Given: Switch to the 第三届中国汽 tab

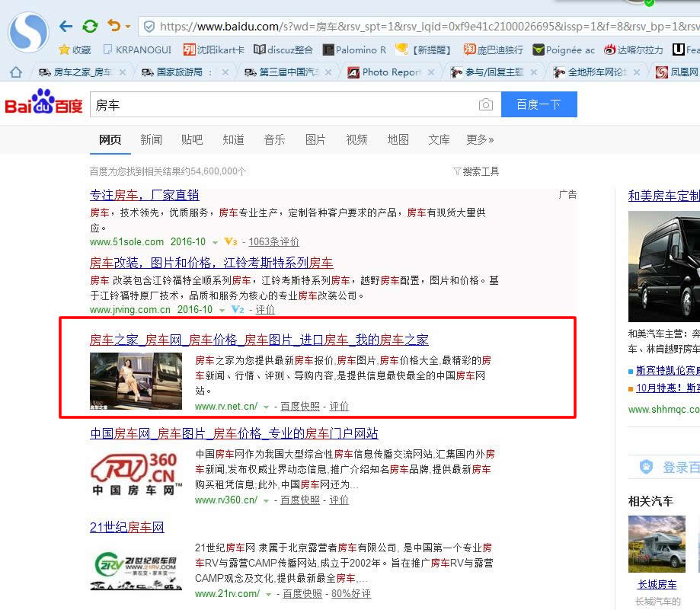Looking at the screenshot, I should point(281,72).
